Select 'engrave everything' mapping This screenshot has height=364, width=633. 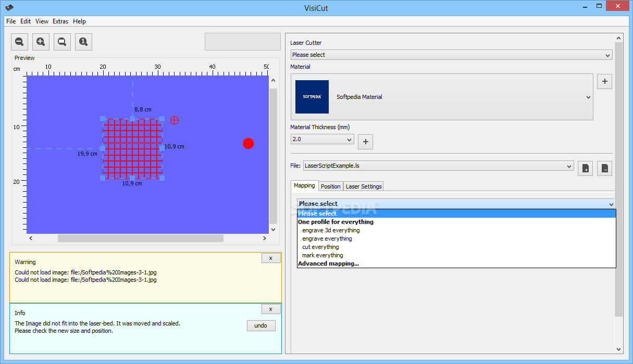click(456, 239)
